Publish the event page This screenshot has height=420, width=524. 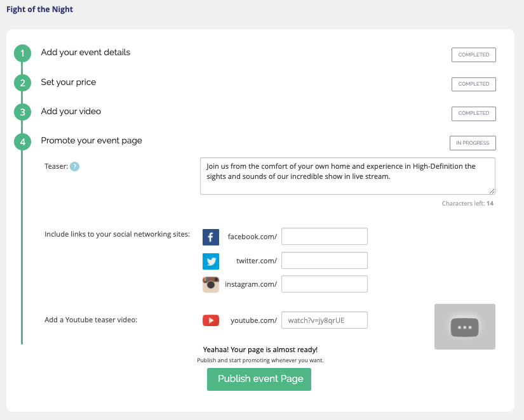[x=259, y=379]
